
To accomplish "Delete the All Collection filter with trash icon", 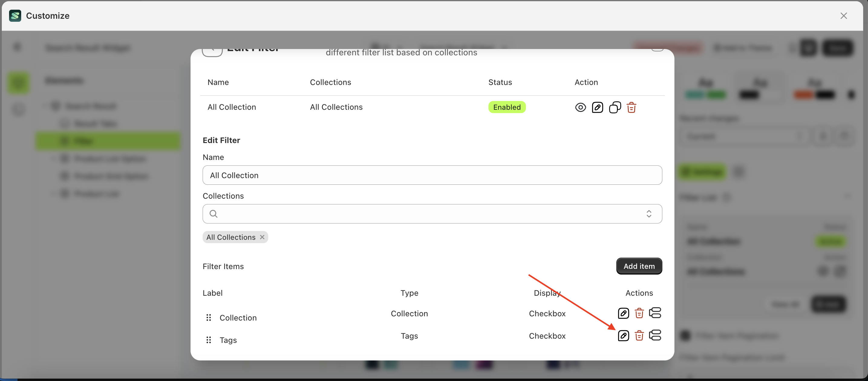I will [x=631, y=107].
